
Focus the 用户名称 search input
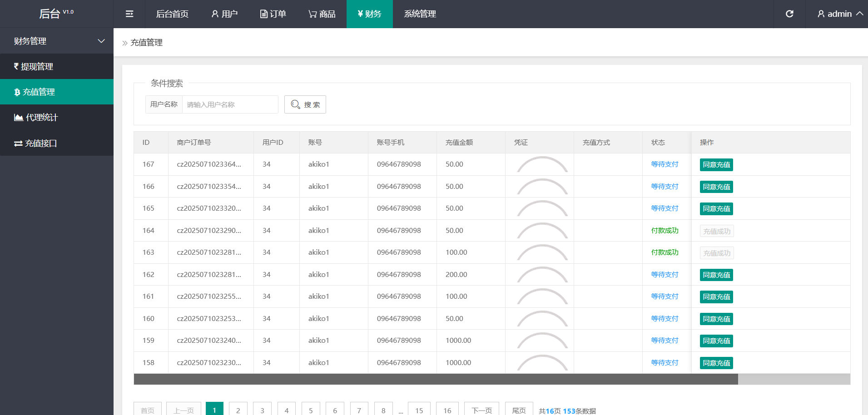[230, 104]
